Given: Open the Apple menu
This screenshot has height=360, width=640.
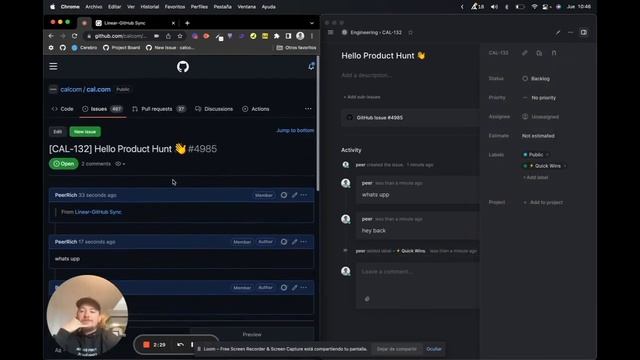Looking at the screenshot, I should pyautogui.click(x=53, y=7).
